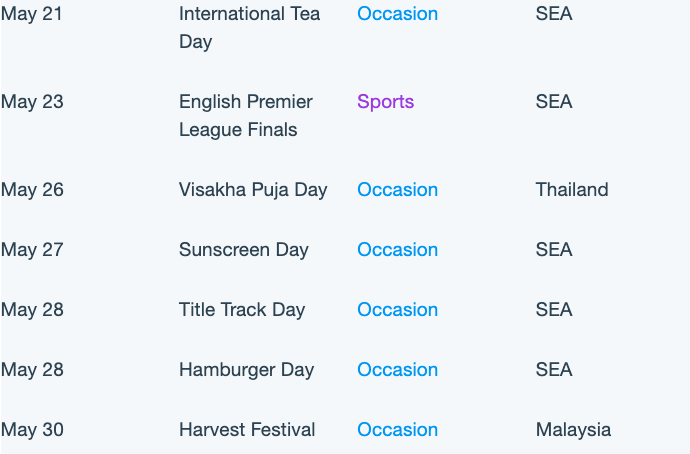Screen dimensions: 690x454
Task: Click the purple Sports category link
Action: click(x=385, y=102)
